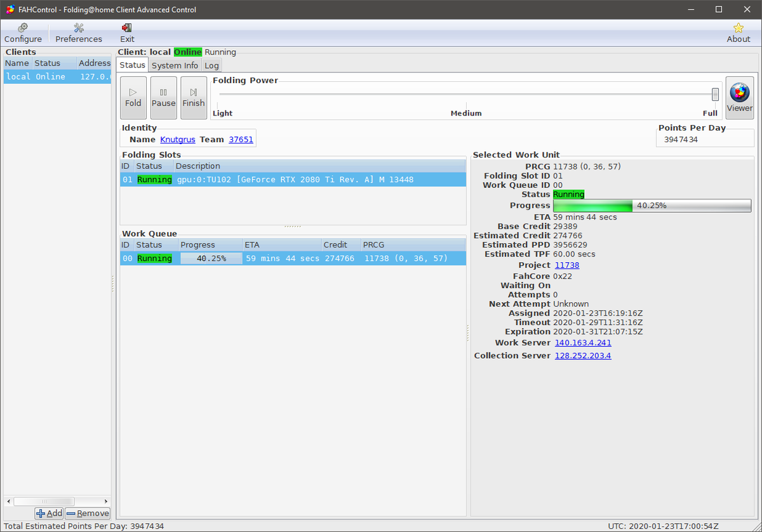This screenshot has width=762, height=532.
Task: Switch to the Status tab
Action: click(132, 65)
